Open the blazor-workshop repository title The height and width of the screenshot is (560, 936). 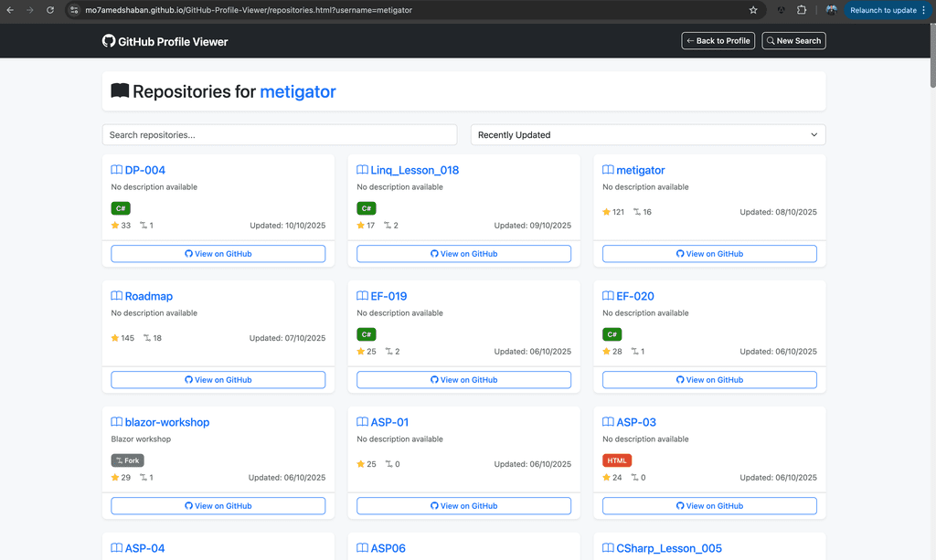tap(166, 422)
